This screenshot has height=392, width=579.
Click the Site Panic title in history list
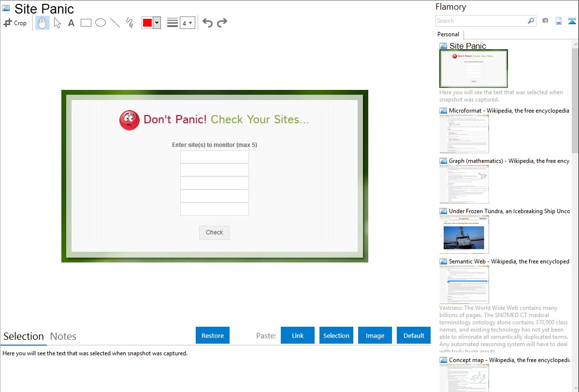468,46
